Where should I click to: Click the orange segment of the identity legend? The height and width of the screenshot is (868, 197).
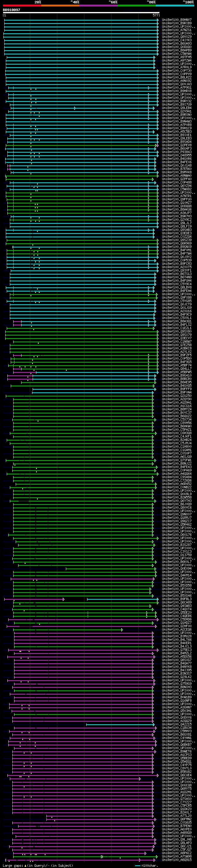60,6
